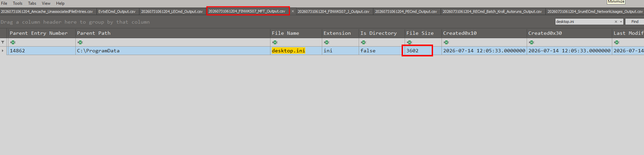The height and width of the screenshot is (155, 644).
Task: Select the Created0x30 timestamp cell
Action: [569, 51]
